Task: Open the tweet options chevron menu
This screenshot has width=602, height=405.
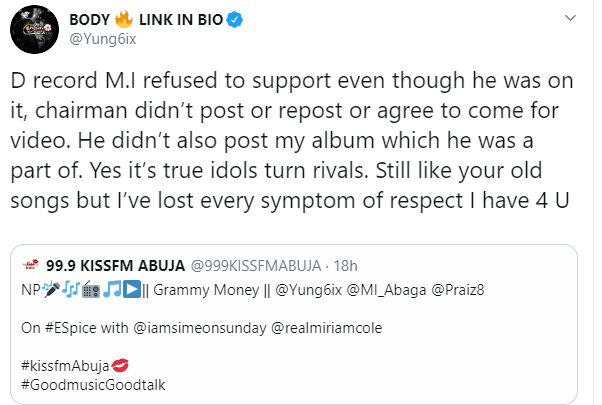Action: point(571,20)
